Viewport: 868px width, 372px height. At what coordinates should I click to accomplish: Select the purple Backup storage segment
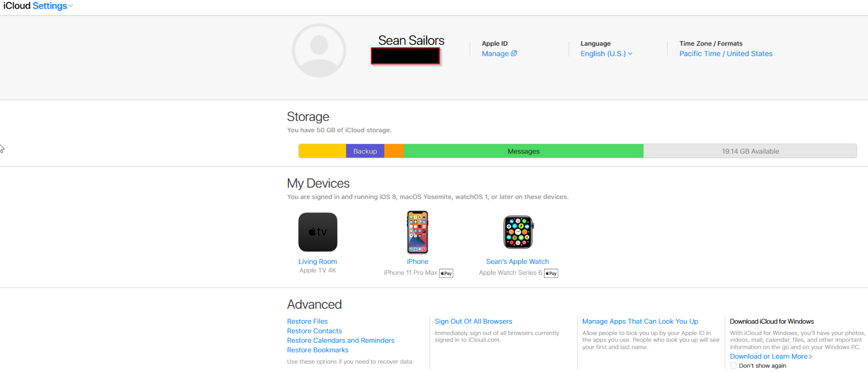[x=365, y=151]
